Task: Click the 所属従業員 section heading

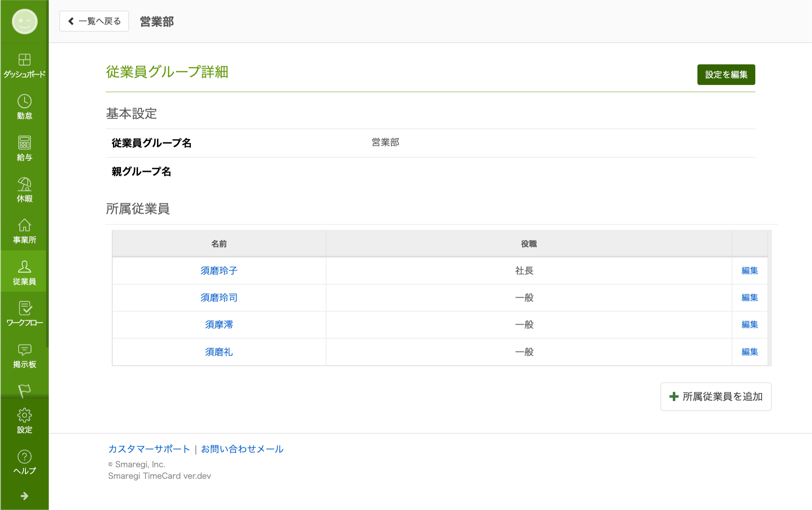Action: pos(138,209)
